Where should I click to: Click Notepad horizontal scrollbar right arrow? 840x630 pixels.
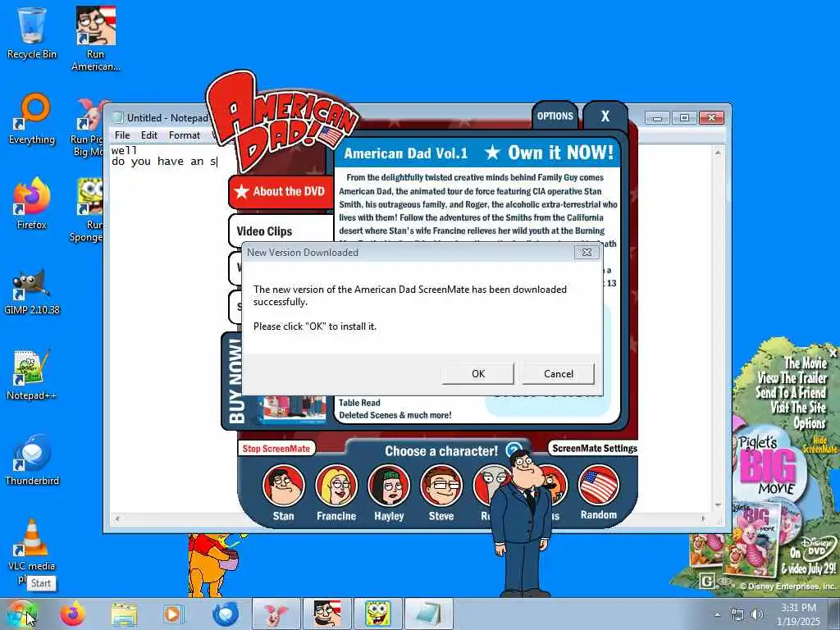(705, 518)
